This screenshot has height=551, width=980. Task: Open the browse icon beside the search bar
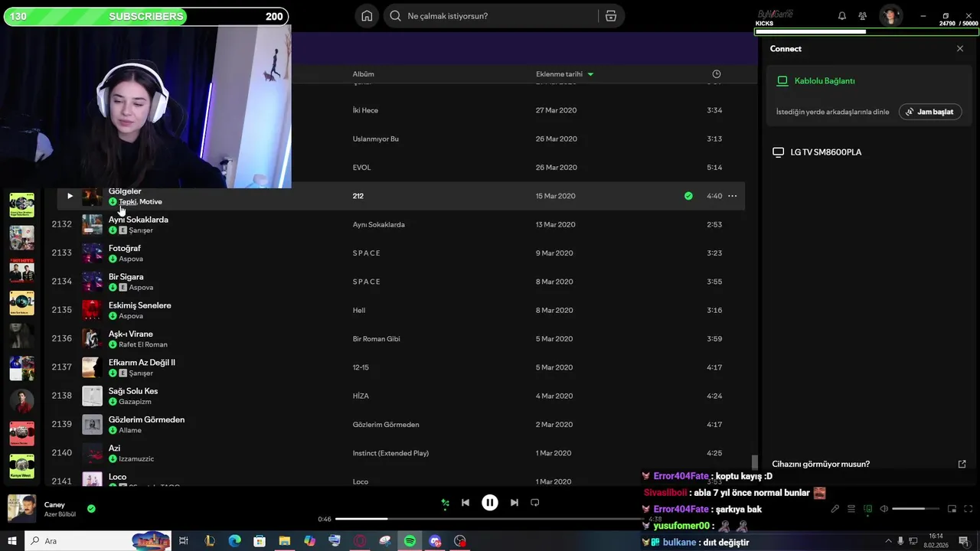click(610, 16)
